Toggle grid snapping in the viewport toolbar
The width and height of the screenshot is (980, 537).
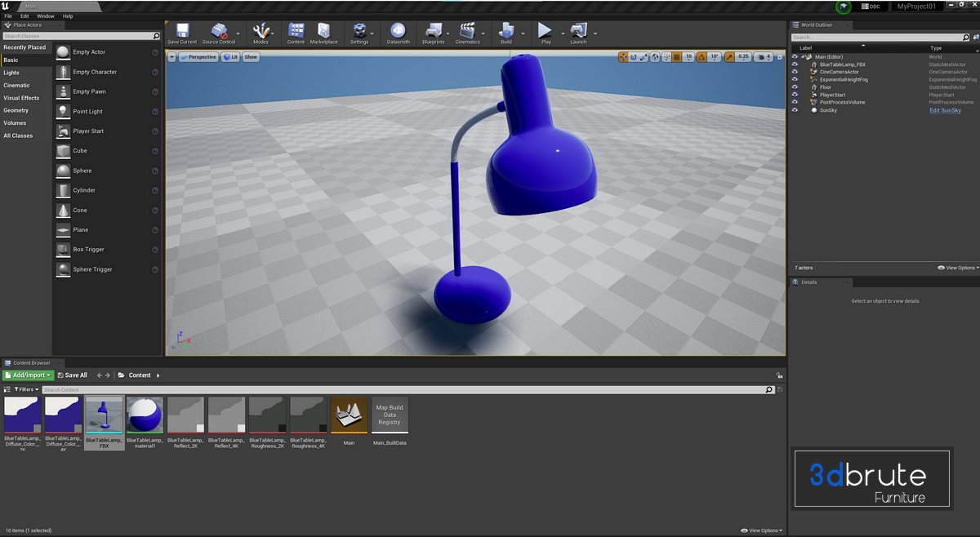click(676, 57)
